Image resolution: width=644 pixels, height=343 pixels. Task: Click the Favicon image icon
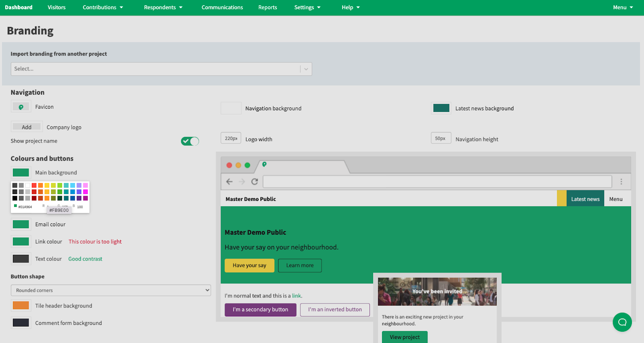point(21,107)
